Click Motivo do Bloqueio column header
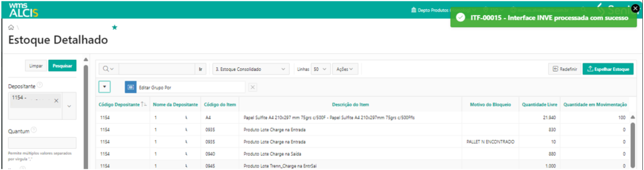Screen dimensions: 644x170 point(490,105)
